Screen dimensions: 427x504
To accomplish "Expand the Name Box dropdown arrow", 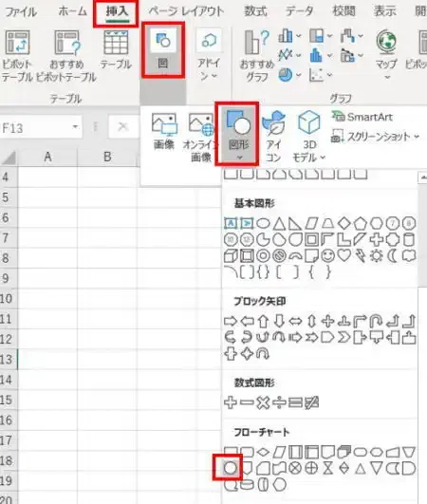I will [76, 127].
